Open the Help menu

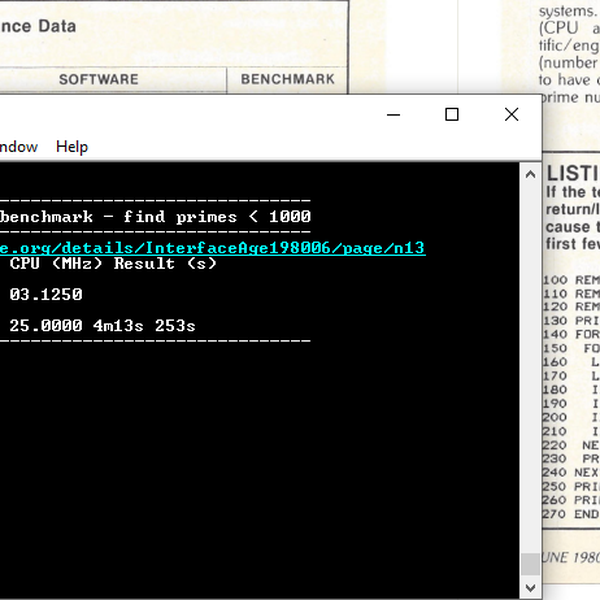coord(72,147)
